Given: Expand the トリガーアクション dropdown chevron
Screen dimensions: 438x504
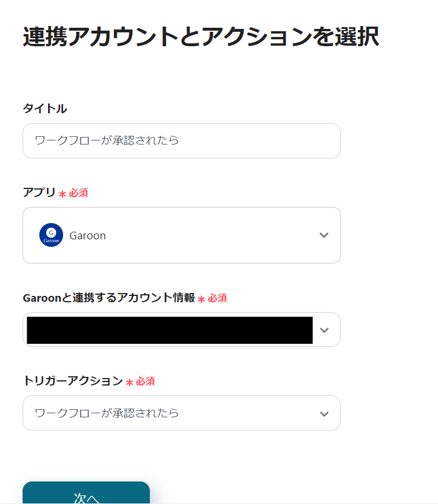Looking at the screenshot, I should tap(324, 414).
